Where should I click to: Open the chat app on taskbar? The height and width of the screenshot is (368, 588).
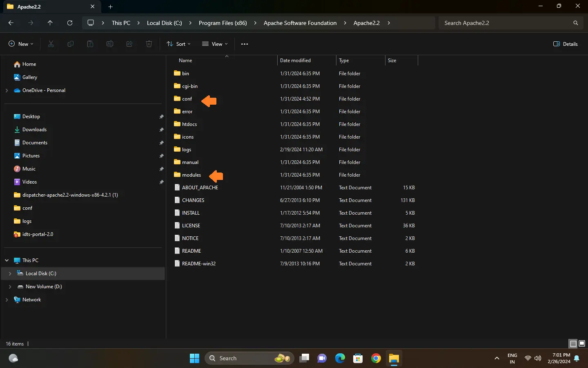(x=322, y=358)
